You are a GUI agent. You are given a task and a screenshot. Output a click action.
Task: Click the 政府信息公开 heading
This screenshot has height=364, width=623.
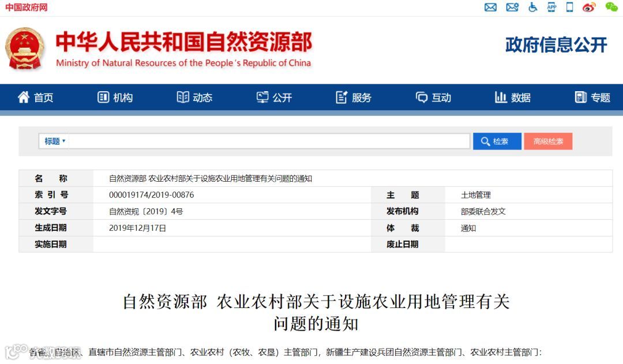click(556, 44)
